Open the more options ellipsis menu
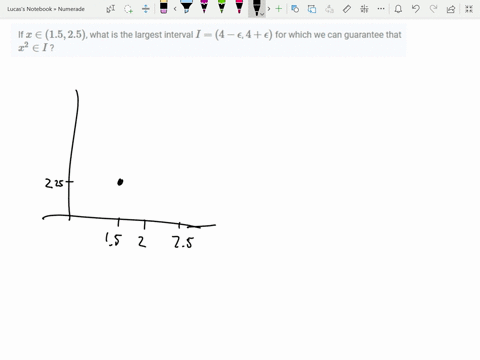 [381, 9]
